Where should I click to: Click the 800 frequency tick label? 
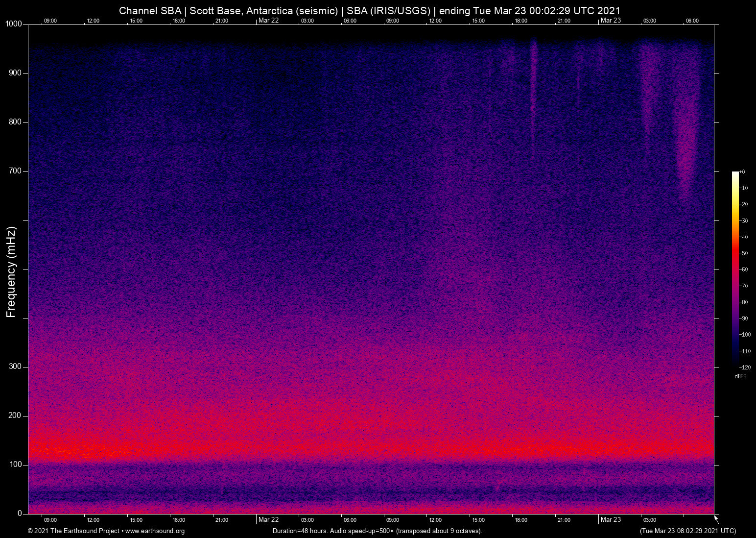tap(16, 122)
